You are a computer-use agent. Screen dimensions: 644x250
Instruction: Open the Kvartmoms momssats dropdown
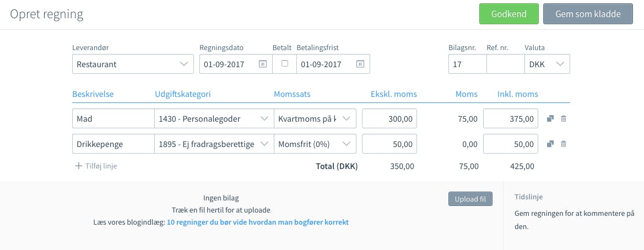(315, 118)
